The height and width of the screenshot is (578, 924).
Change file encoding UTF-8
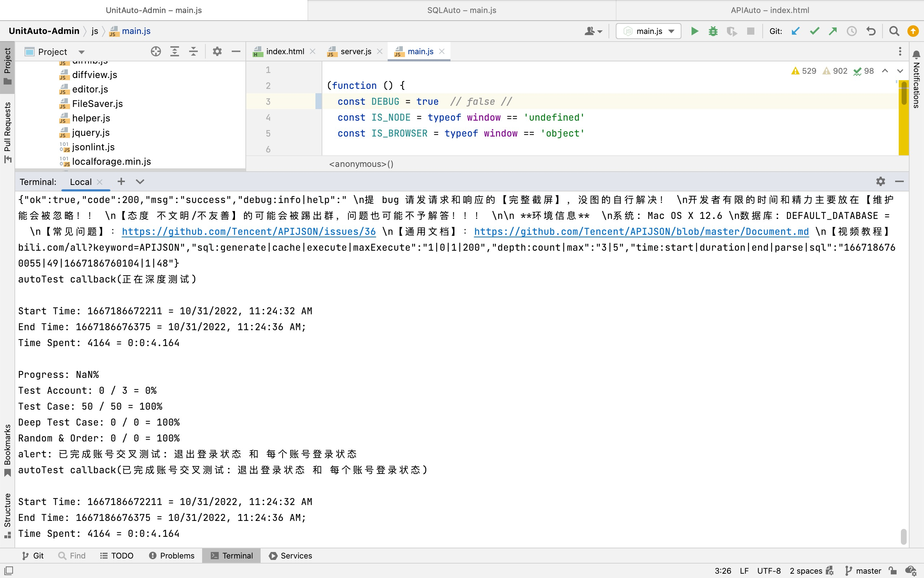(x=768, y=571)
